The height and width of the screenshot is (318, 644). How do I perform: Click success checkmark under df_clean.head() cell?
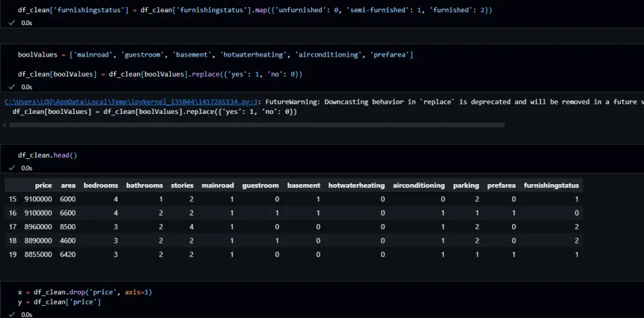click(12, 167)
